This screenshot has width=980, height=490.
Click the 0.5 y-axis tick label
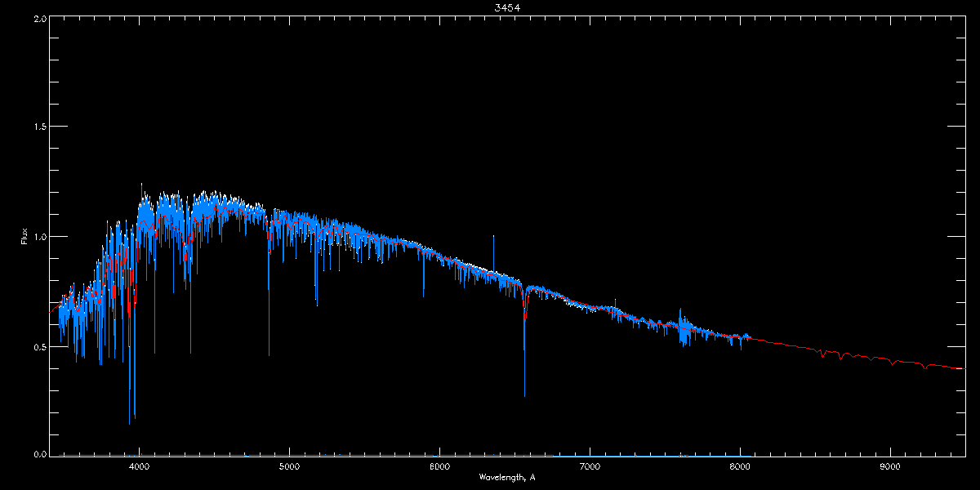tap(39, 346)
